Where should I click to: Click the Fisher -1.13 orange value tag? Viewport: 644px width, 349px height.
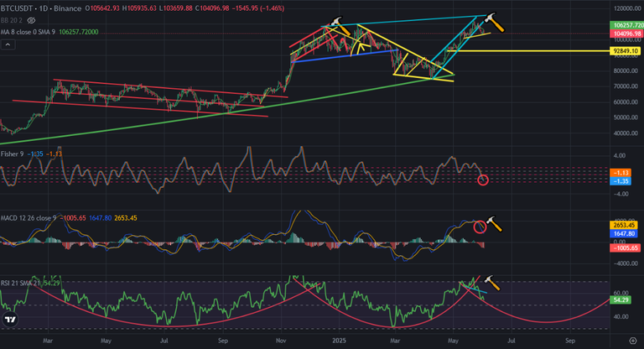tap(621, 173)
